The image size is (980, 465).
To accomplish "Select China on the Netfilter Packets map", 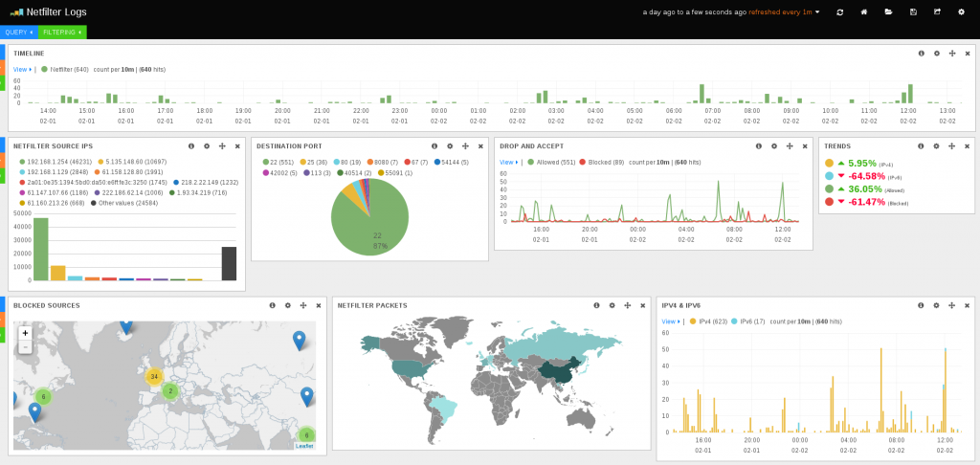I will coord(556,373).
